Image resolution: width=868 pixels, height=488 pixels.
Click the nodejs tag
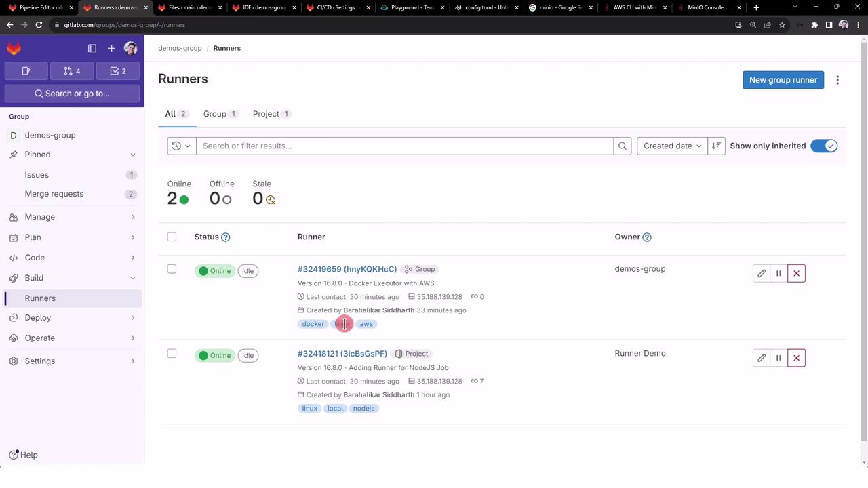[364, 409]
